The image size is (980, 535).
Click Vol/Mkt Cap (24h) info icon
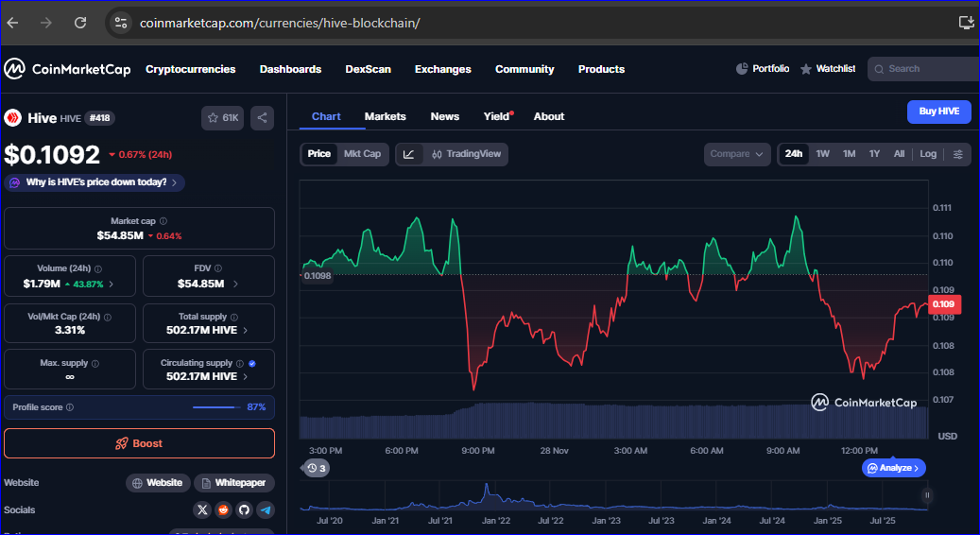(x=108, y=318)
